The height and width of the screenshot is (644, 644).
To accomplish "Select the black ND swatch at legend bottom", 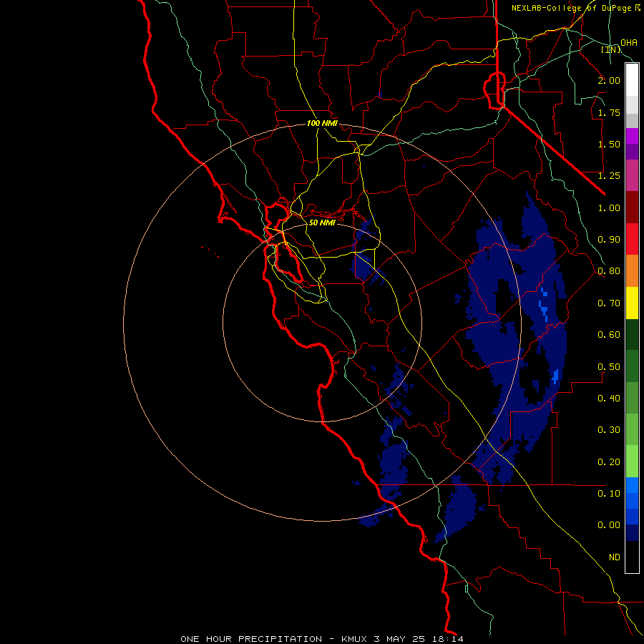I will [x=632, y=557].
